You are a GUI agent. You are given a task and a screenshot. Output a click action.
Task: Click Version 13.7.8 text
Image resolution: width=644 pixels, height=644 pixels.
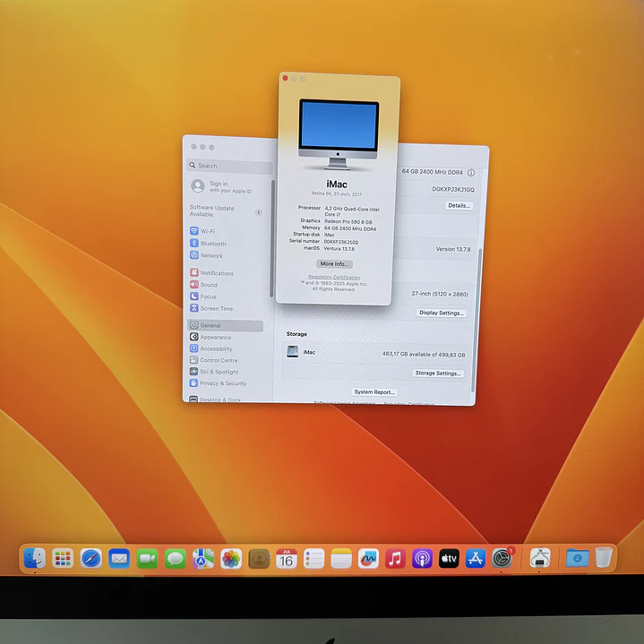pos(453,249)
